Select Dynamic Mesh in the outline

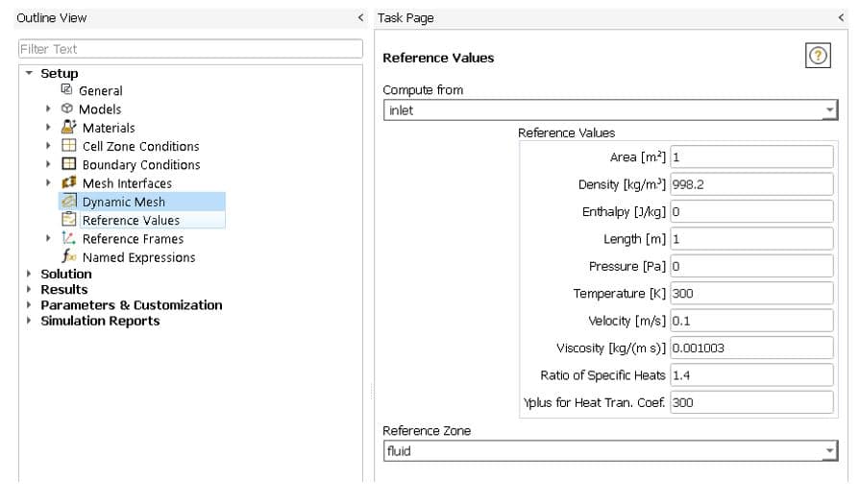(123, 202)
